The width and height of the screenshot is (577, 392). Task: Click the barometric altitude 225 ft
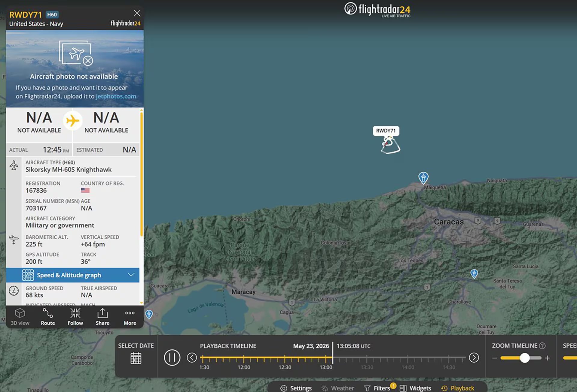(x=34, y=244)
